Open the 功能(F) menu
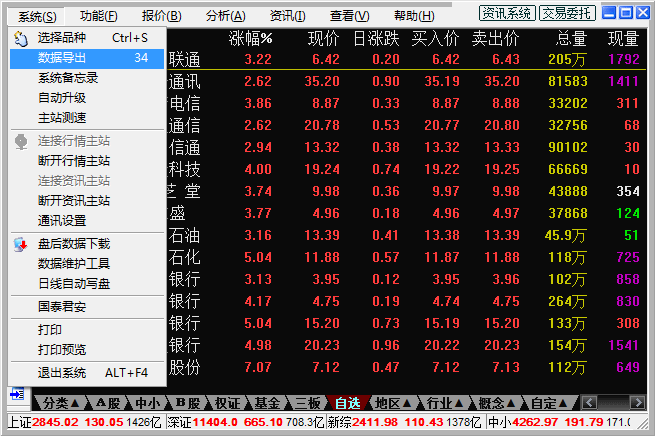This screenshot has width=655, height=436. (x=99, y=16)
